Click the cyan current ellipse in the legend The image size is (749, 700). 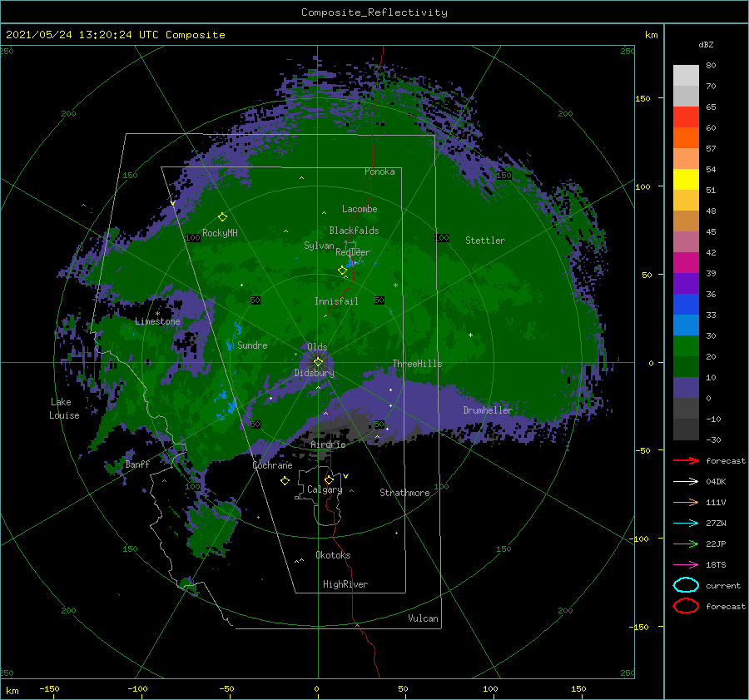pyautogui.click(x=686, y=585)
